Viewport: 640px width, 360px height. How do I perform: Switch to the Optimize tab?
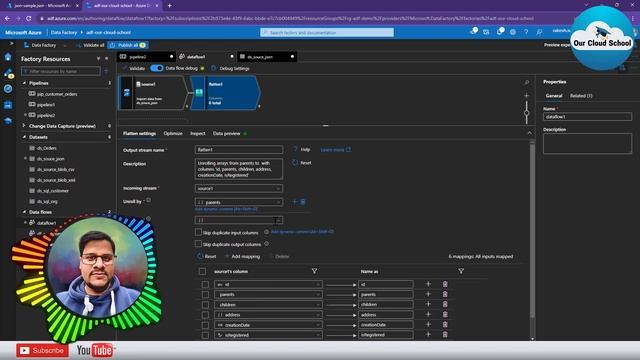point(173,133)
